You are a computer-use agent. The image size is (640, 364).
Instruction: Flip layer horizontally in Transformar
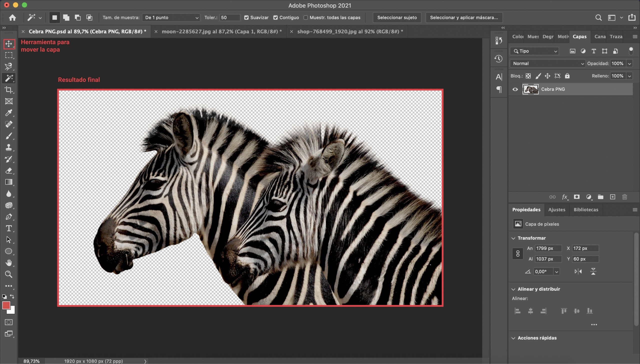(x=578, y=271)
